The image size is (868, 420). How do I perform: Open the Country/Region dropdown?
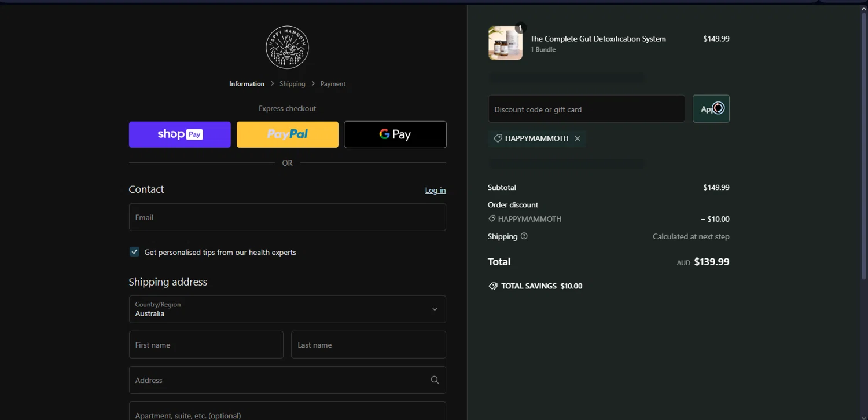[x=287, y=309]
